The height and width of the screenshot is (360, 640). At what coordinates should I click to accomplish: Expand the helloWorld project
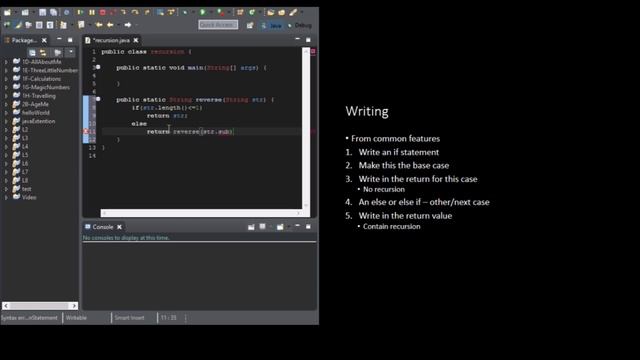6,113
